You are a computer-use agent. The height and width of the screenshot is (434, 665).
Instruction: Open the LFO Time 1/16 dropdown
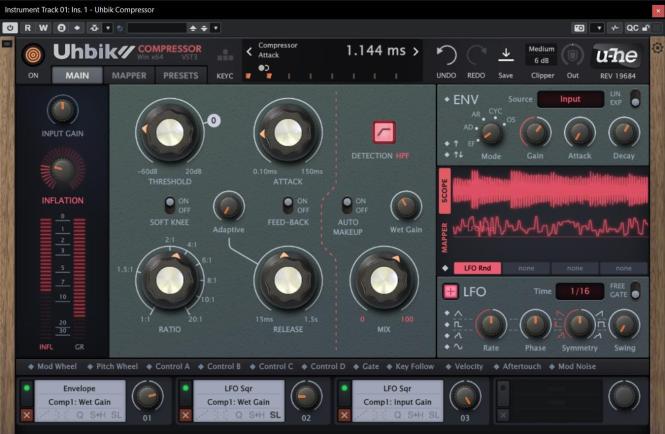(x=579, y=291)
